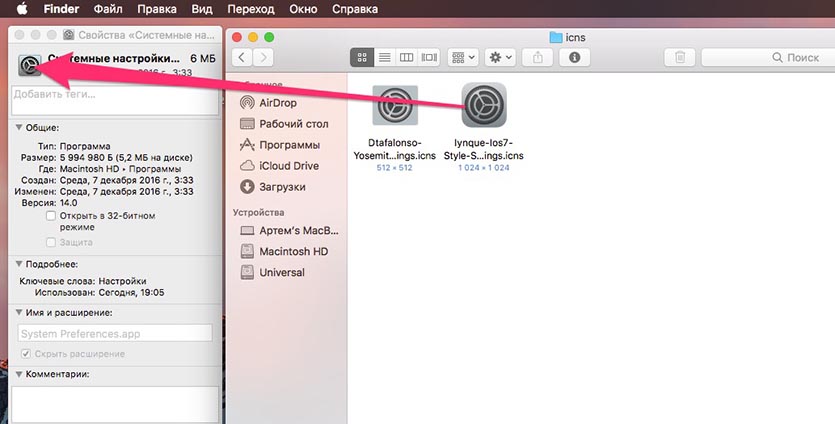Image resolution: width=835 pixels, height=424 pixels.
Task: Open the Справка menu
Action: tap(355, 9)
